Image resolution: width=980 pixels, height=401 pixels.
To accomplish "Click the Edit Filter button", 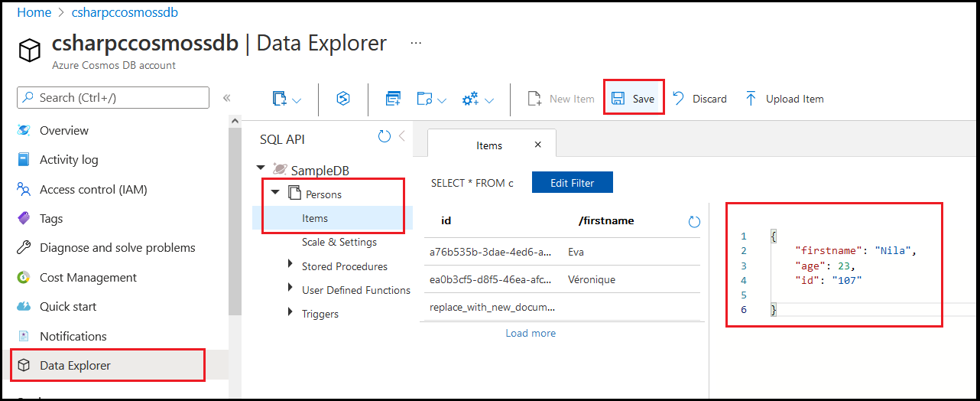I will (573, 183).
